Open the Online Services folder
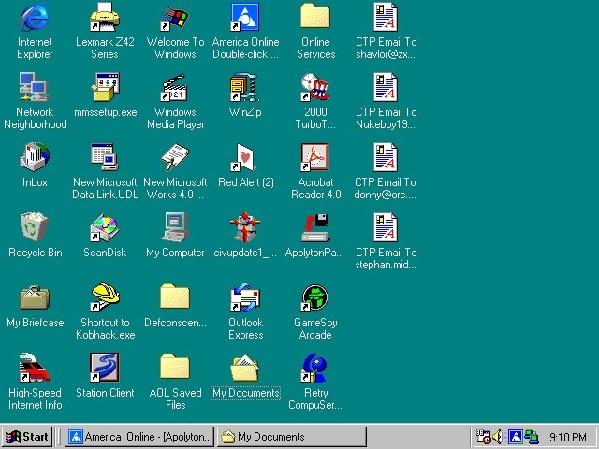This screenshot has width=599, height=449. (x=315, y=16)
